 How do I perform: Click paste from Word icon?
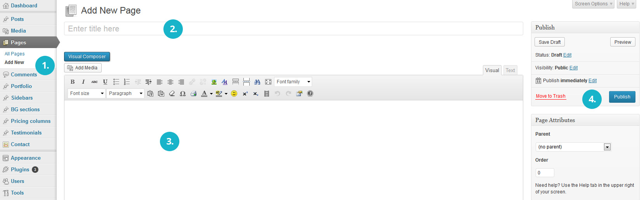tap(161, 93)
